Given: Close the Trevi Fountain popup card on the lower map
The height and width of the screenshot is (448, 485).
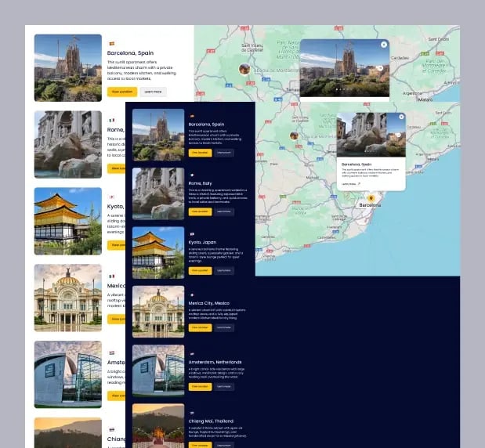Looking at the screenshot, I should 401,117.
